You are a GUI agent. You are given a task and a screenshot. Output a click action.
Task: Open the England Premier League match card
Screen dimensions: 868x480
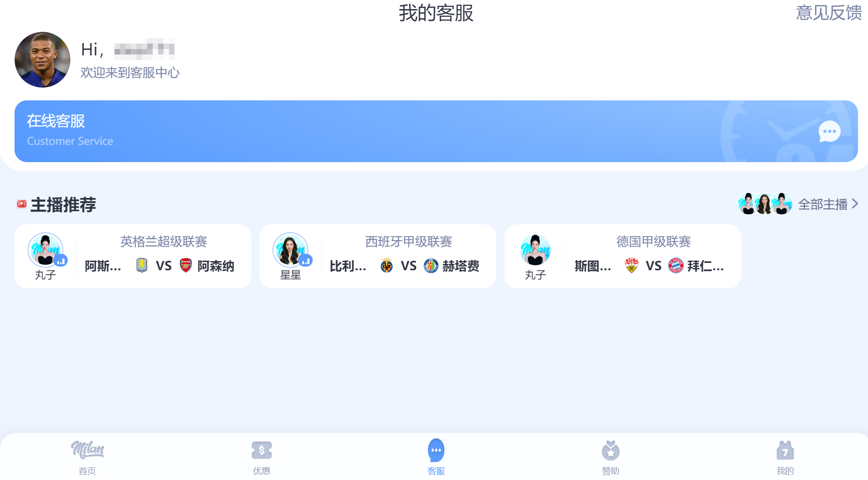(133, 256)
